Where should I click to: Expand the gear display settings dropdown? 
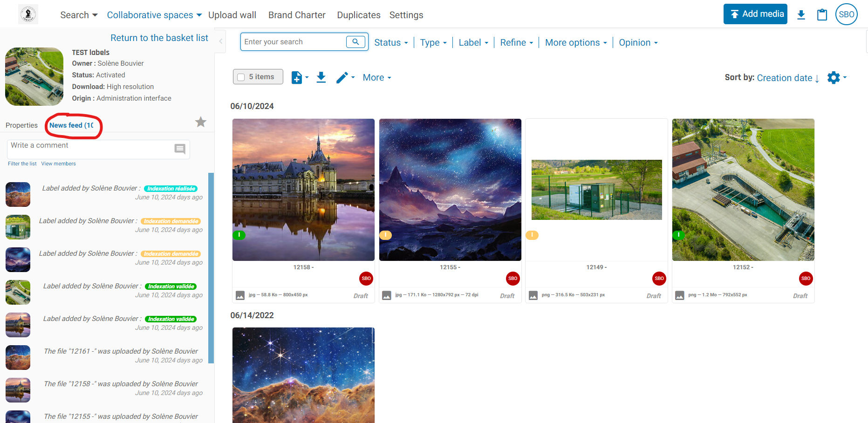(837, 78)
